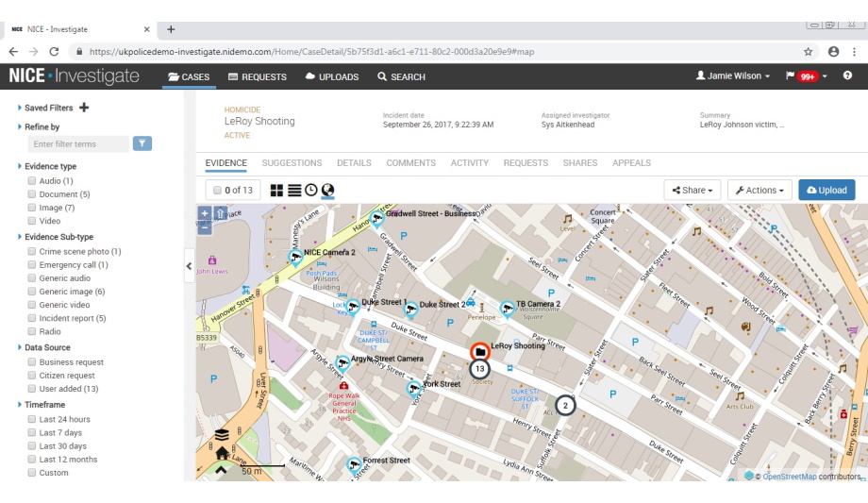Screen dimensions: 868x503
Task: Open the timeline clock view
Action: [310, 191]
